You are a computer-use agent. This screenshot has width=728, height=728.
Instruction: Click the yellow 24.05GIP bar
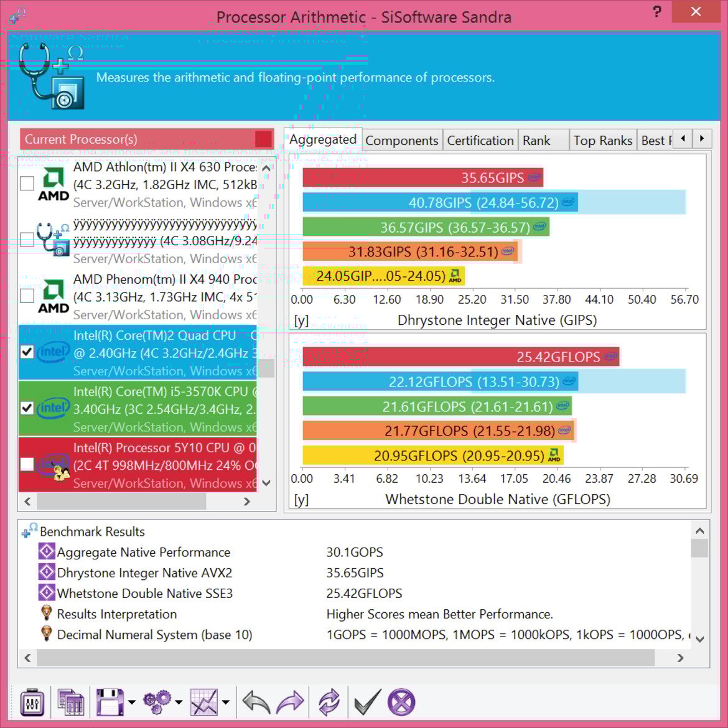383,276
